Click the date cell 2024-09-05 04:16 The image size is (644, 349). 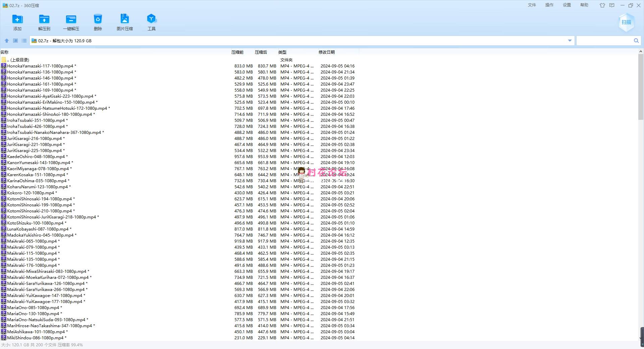337,66
